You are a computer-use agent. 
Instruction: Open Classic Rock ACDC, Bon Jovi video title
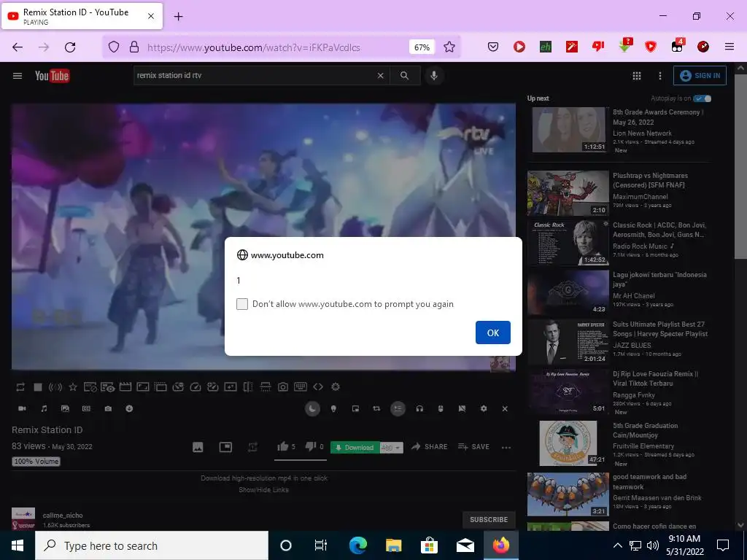(x=659, y=230)
